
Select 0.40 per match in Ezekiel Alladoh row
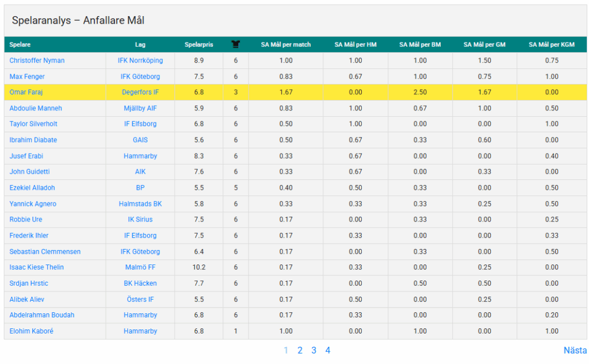[286, 188]
